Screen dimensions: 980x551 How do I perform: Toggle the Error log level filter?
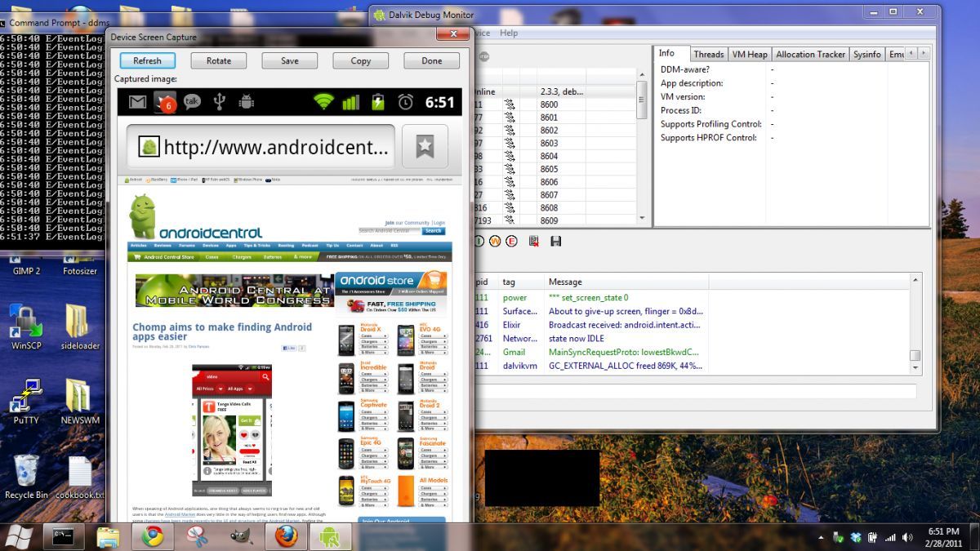coord(511,241)
